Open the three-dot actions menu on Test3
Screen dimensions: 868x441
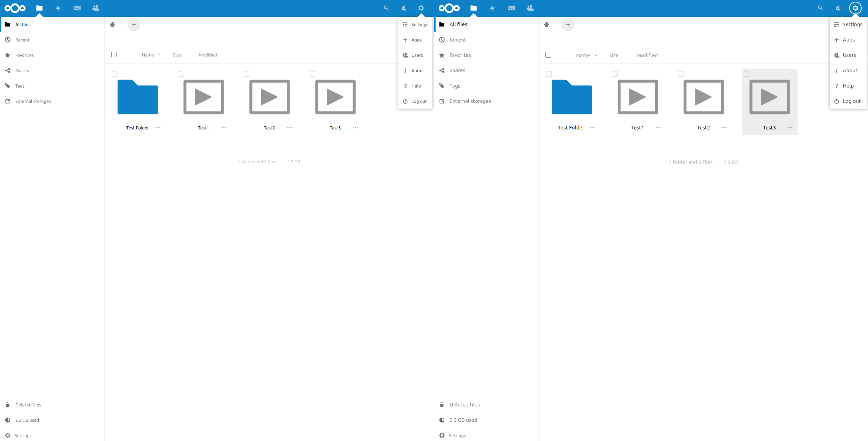coord(355,128)
